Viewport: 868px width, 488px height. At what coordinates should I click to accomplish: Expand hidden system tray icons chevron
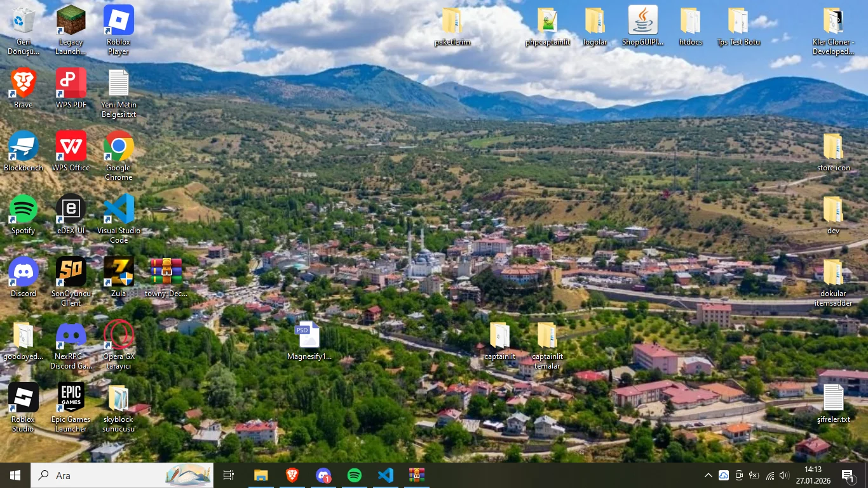(x=709, y=475)
